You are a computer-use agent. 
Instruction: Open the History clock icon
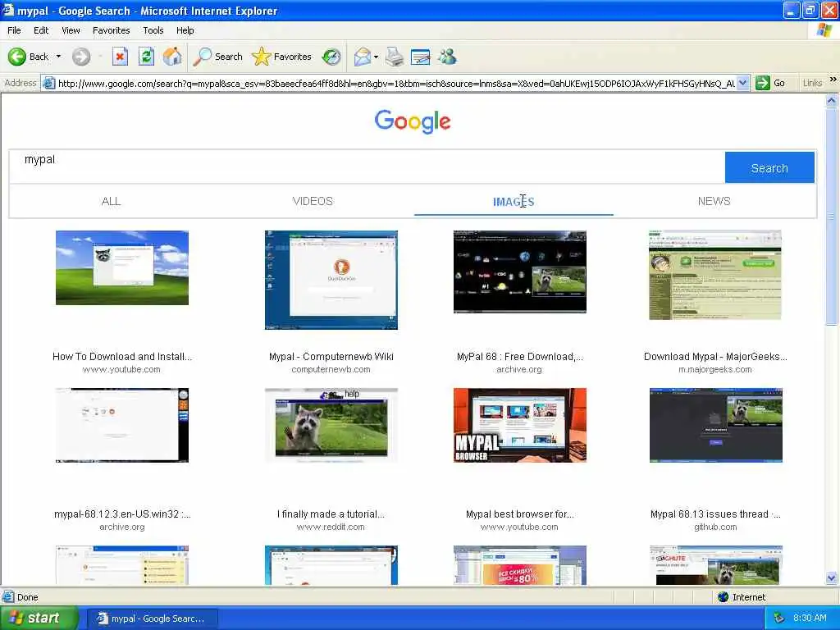[x=331, y=57]
